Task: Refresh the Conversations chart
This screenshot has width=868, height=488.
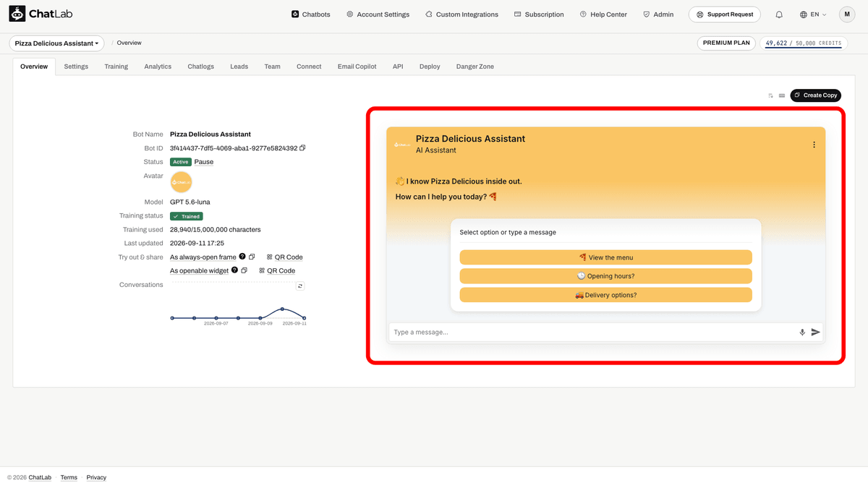Action: [300, 286]
